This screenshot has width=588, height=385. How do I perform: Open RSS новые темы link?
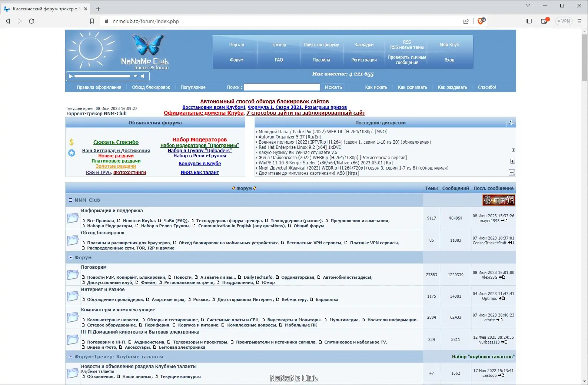pos(407,47)
